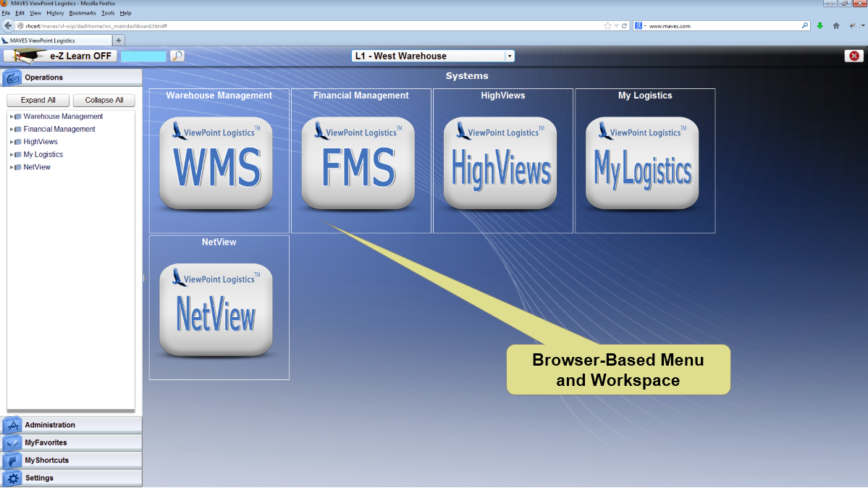Open the File menu

6,13
